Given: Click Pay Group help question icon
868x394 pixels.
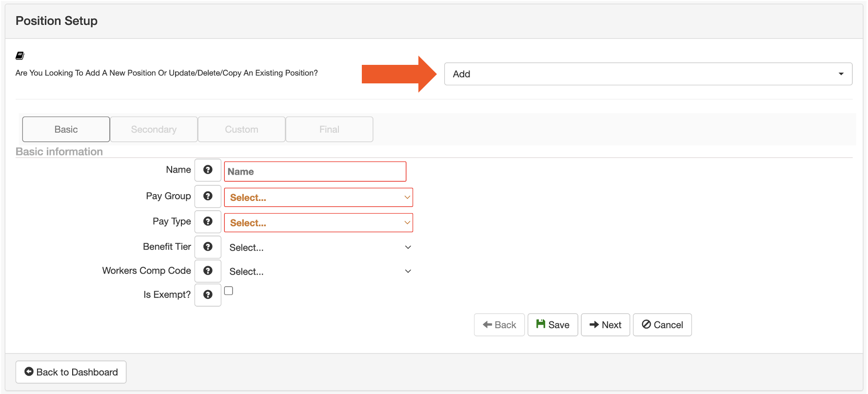Looking at the screenshot, I should (x=208, y=196).
